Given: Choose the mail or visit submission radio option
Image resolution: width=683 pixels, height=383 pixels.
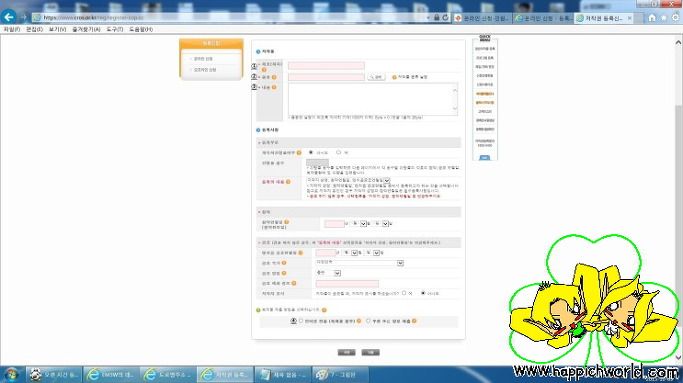Looking at the screenshot, I should 368,321.
